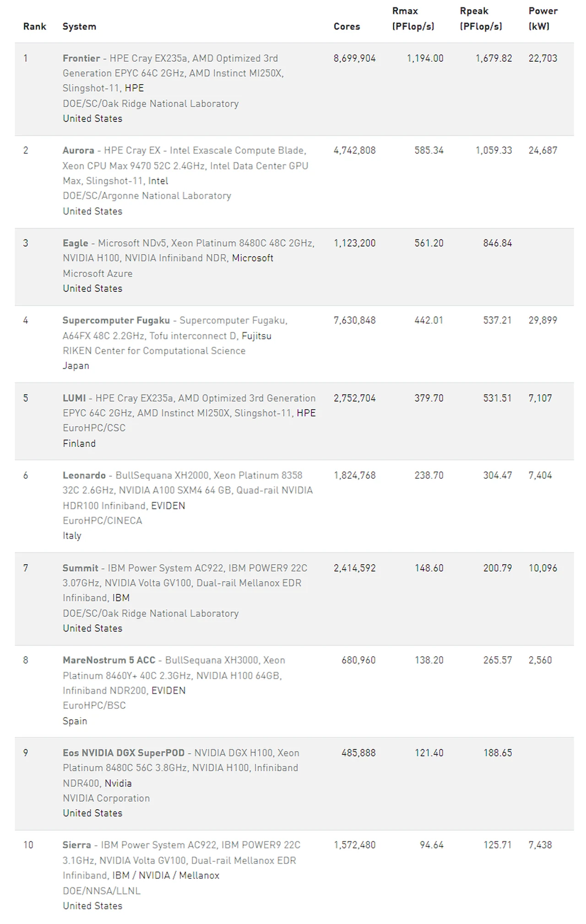Viewport: 586px width, 924px height.
Task: Click the Fujitsu manufacturer link
Action: point(256,336)
